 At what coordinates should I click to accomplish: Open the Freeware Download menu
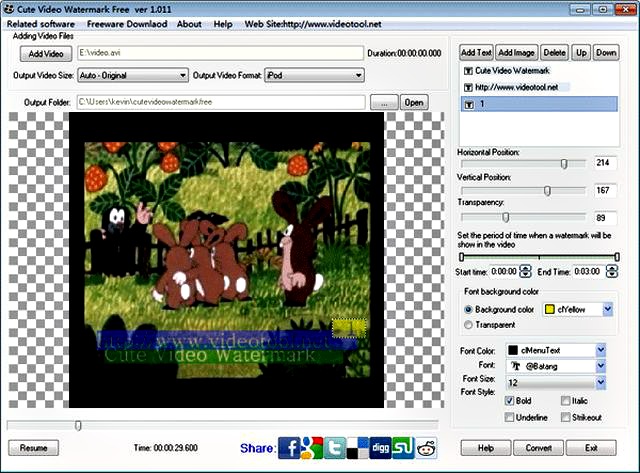click(x=127, y=24)
